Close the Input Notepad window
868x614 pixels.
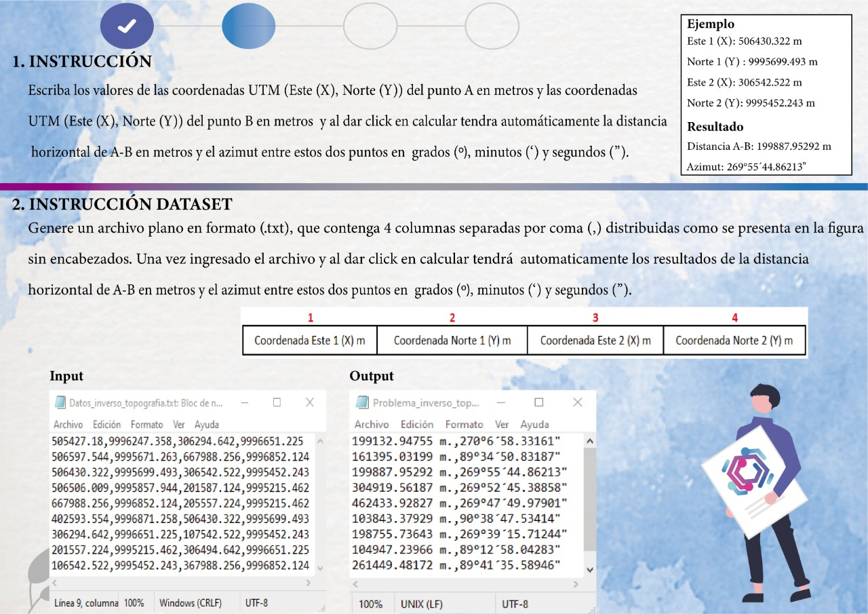309,402
